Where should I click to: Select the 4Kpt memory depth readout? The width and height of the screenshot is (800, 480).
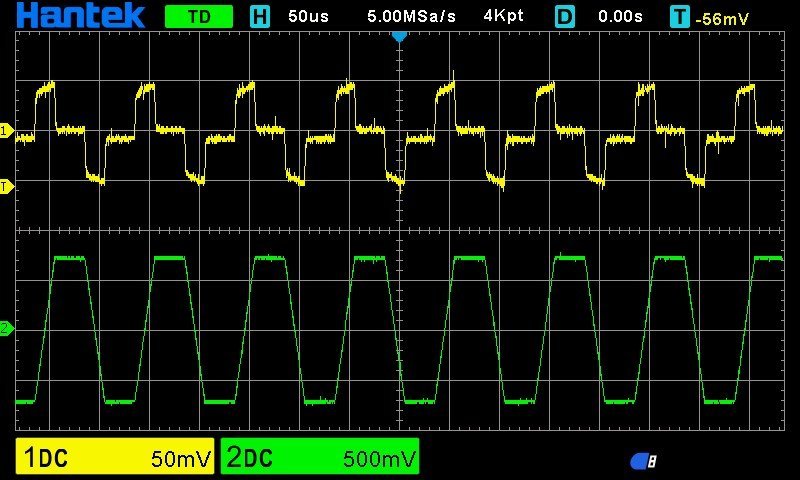coord(503,16)
